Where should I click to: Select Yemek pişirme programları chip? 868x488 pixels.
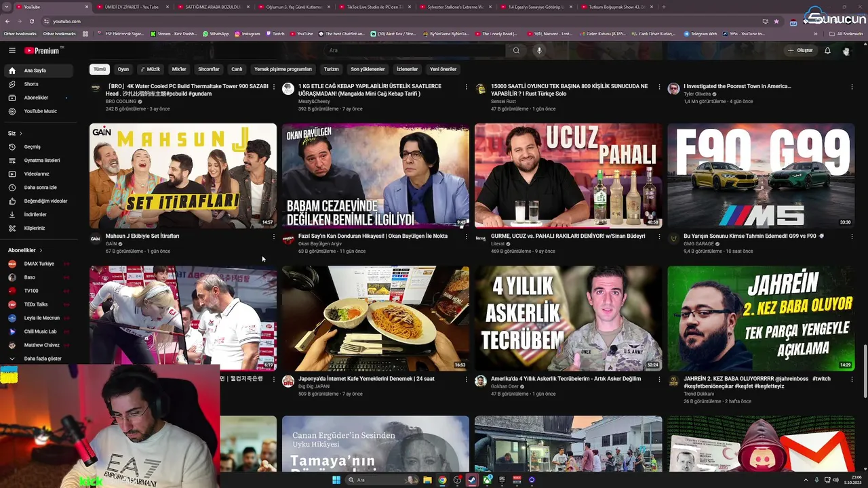pos(283,69)
